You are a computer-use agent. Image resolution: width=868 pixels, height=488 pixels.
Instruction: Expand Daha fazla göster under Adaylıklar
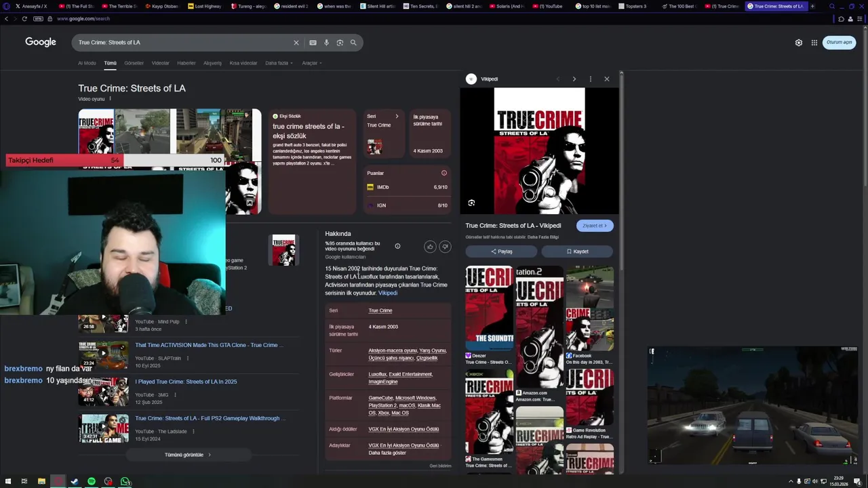(x=387, y=453)
